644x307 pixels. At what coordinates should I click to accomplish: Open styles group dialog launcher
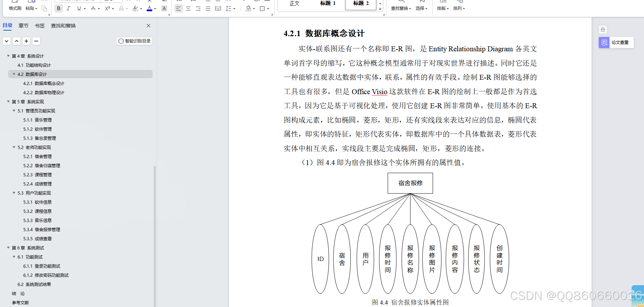click(384, 14)
